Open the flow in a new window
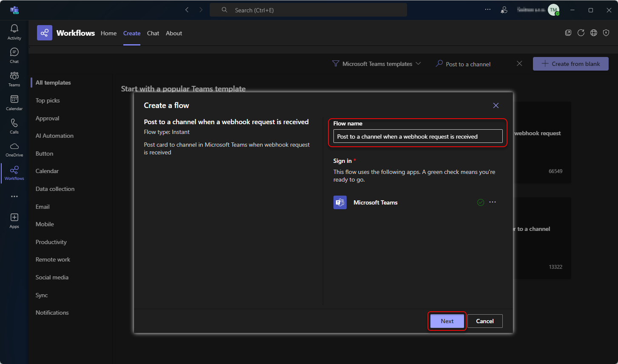 tap(568, 33)
